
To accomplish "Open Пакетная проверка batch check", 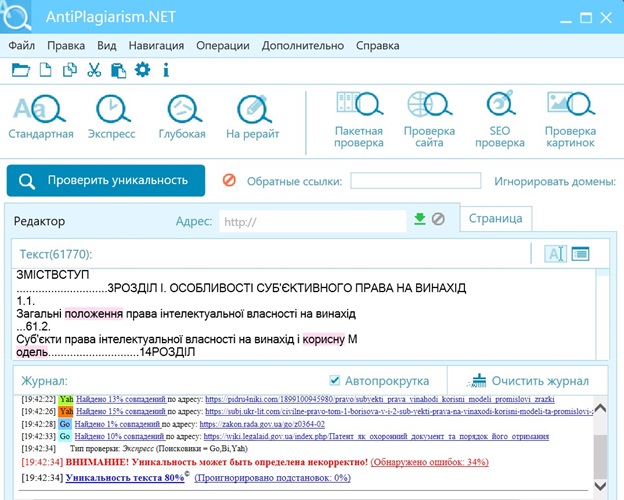I will point(359,119).
